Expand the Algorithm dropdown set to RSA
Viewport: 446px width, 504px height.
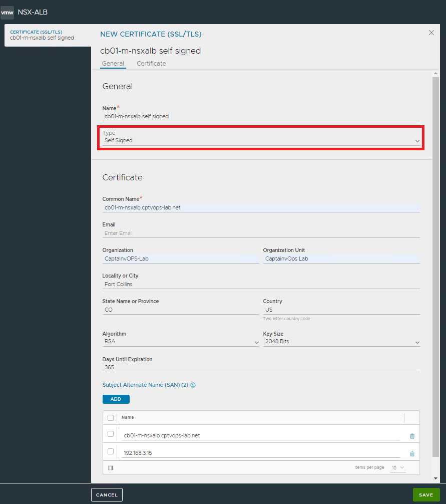[x=180, y=342]
